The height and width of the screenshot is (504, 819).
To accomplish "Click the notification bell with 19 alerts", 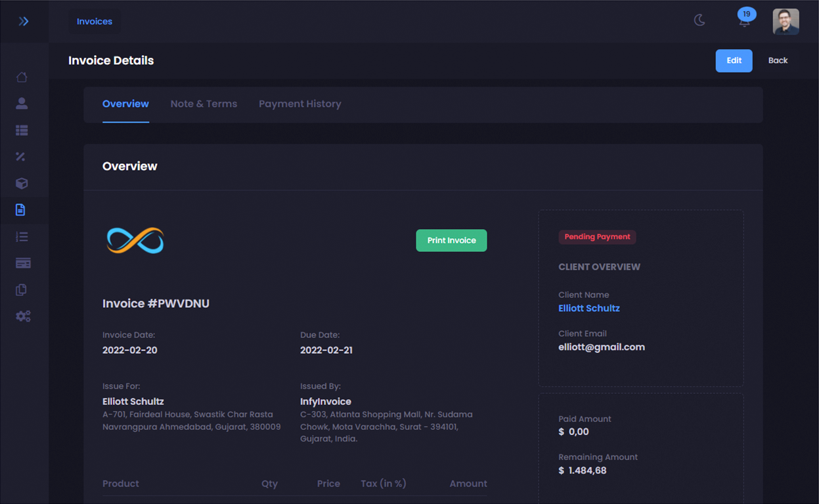I will [744, 21].
